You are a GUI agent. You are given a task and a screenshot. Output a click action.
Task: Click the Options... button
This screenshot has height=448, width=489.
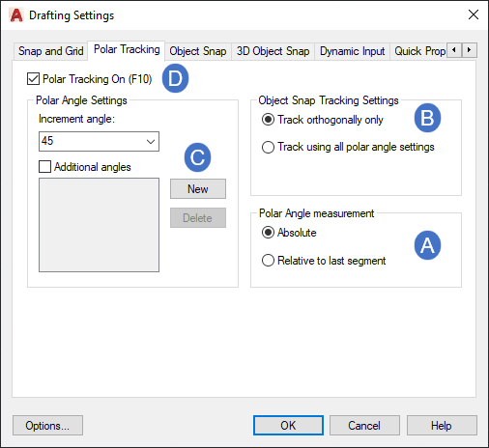tap(47, 426)
